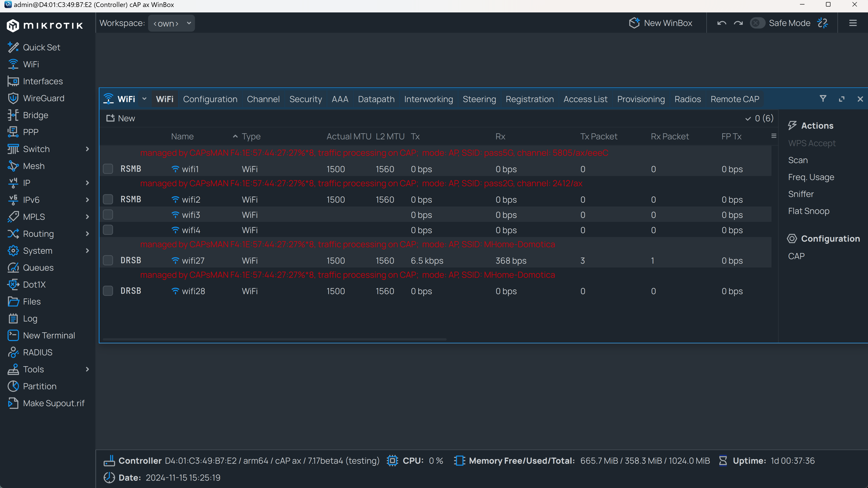Enable Safe Mode using its toggle
Viewport: 868px width, 488px height.
tap(757, 23)
